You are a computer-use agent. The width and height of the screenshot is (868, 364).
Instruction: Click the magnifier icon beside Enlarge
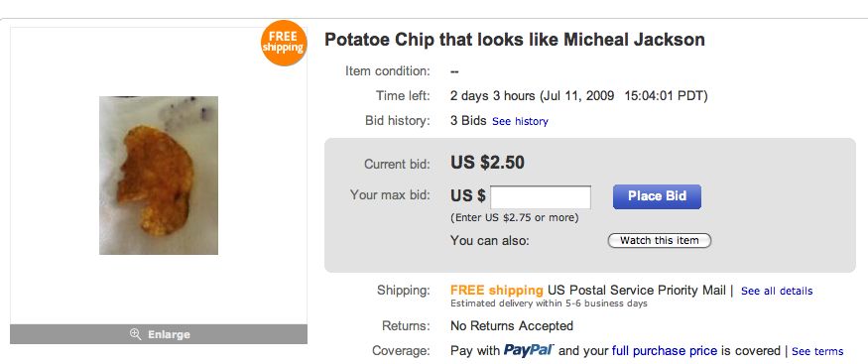(x=135, y=333)
